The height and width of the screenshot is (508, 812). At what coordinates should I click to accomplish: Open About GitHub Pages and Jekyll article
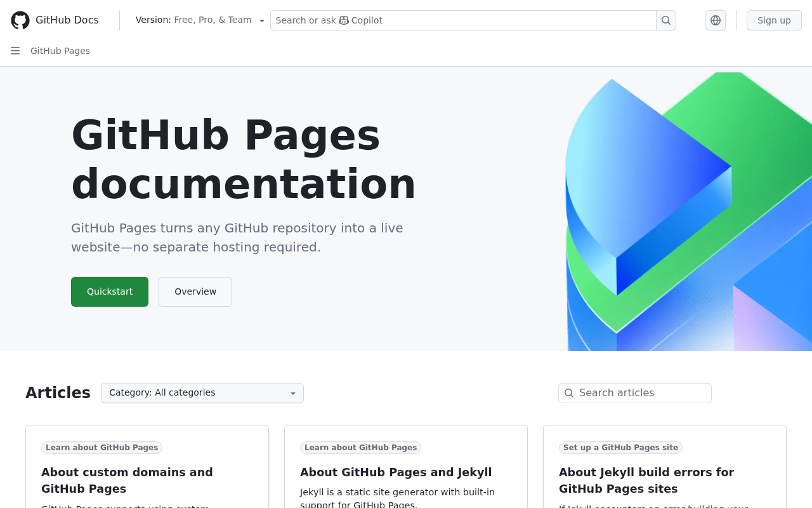point(396,472)
